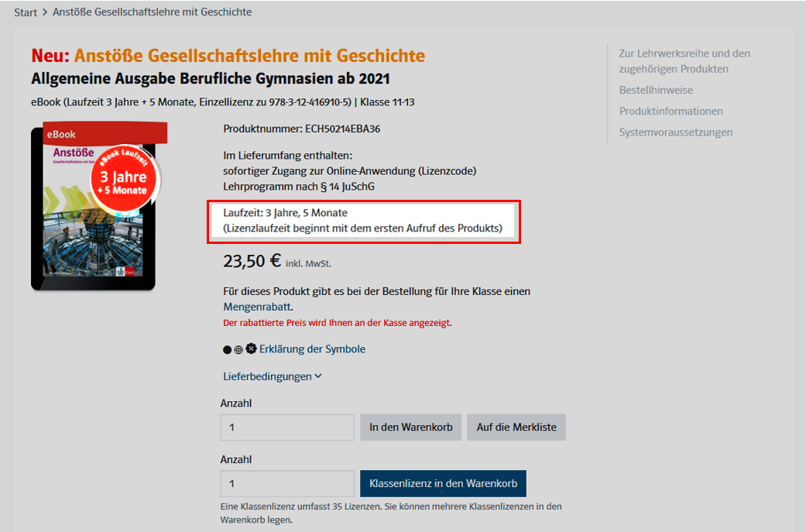The image size is (806, 532).
Task: Open the Erklärung der Symbole link
Action: [312, 349]
